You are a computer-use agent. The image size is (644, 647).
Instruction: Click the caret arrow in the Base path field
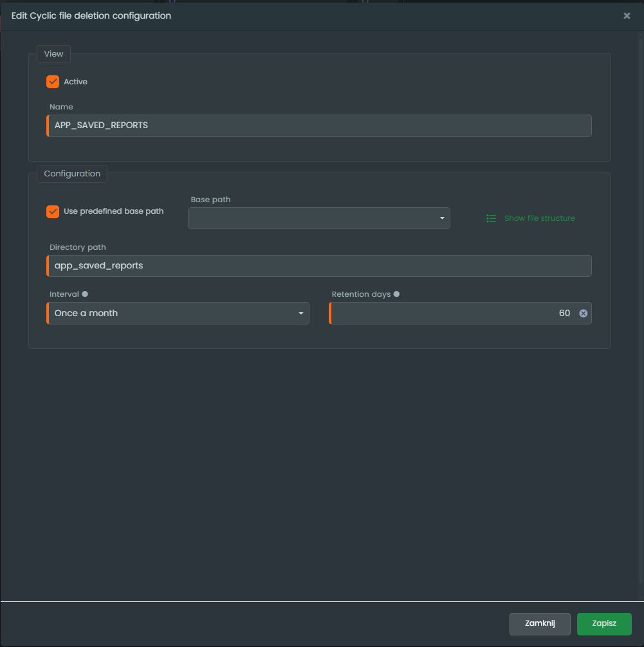coord(442,218)
